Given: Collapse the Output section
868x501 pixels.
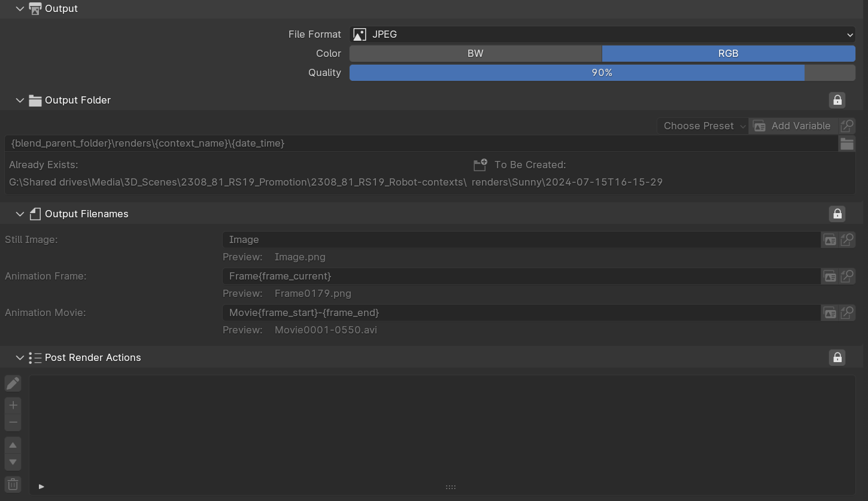Looking at the screenshot, I should tap(20, 8).
